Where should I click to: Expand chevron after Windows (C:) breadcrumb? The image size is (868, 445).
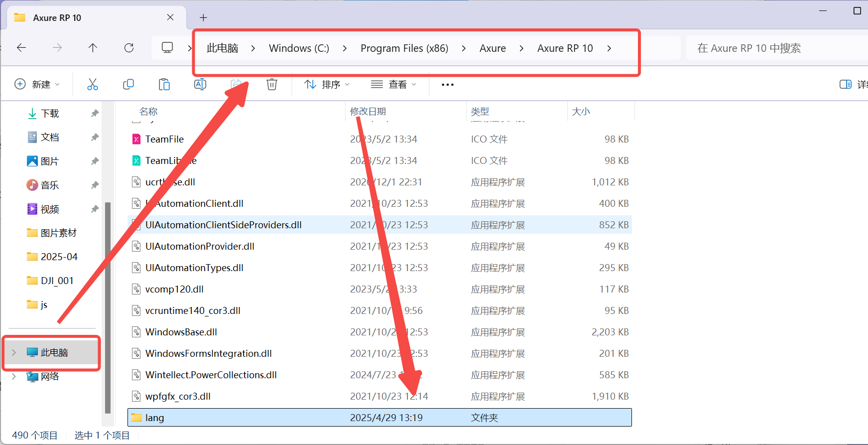click(x=345, y=48)
